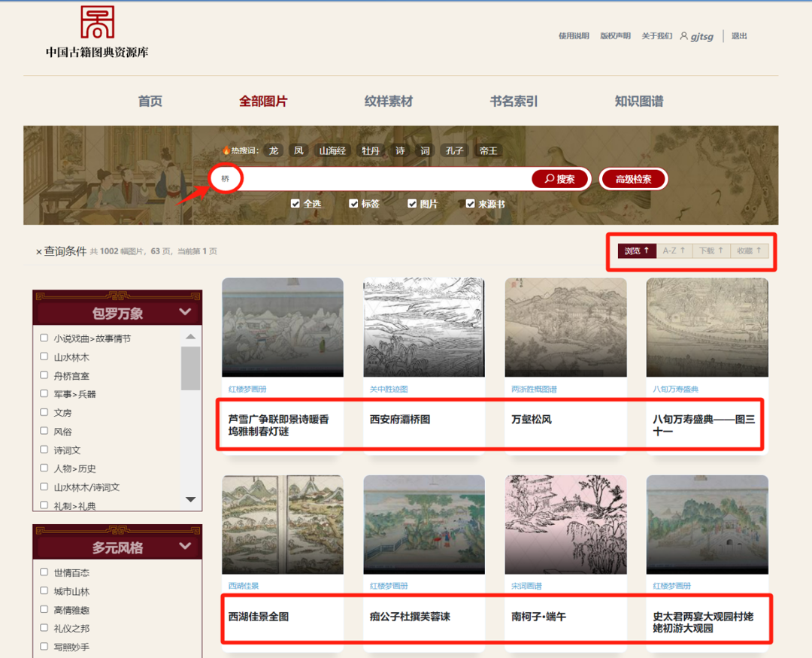
Task: Check the 小说戏曲>故事情节 filter
Action: pyautogui.click(x=44, y=338)
